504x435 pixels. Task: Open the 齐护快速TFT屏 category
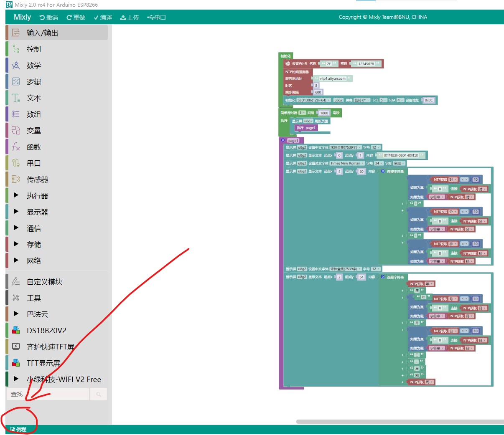point(57,346)
